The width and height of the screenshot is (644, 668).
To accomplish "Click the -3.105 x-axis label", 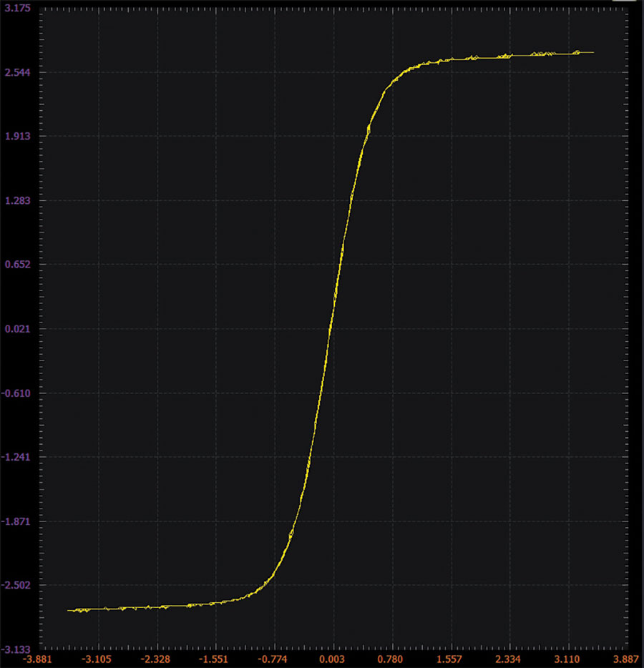I will pos(97,659).
